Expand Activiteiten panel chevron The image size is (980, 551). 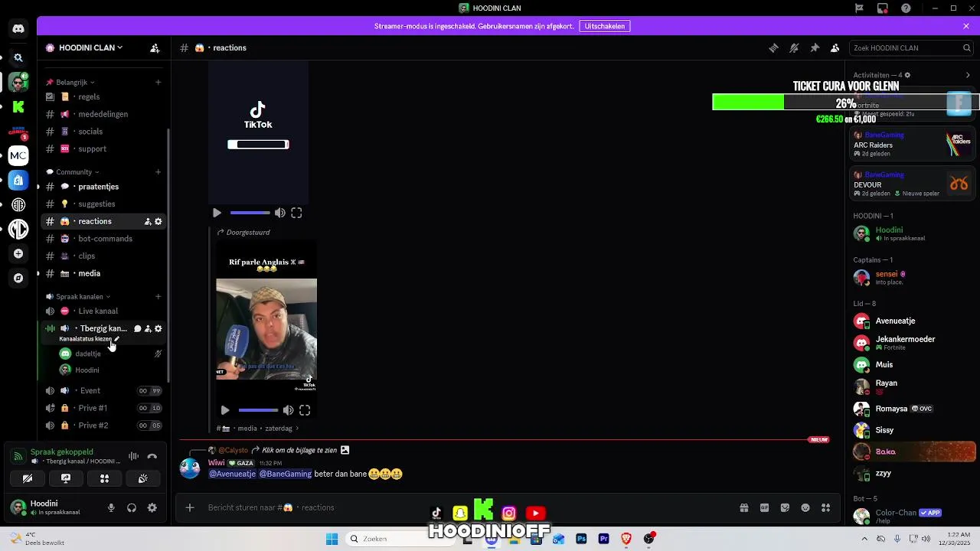click(968, 75)
